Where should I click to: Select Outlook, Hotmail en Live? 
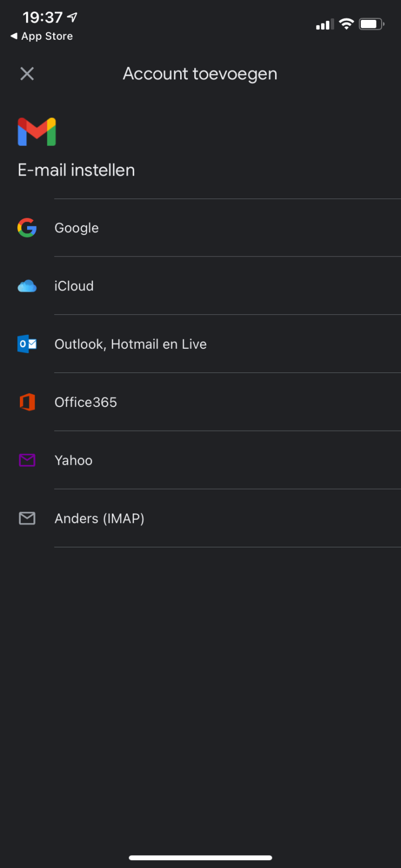[131, 344]
